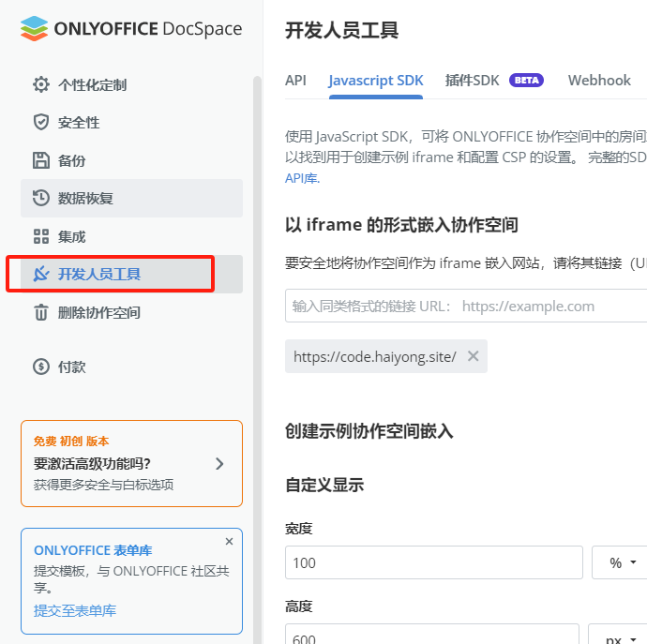Viewport: 647px width, 644px height.
Task: Go to the 备份 section
Action: tap(131, 160)
